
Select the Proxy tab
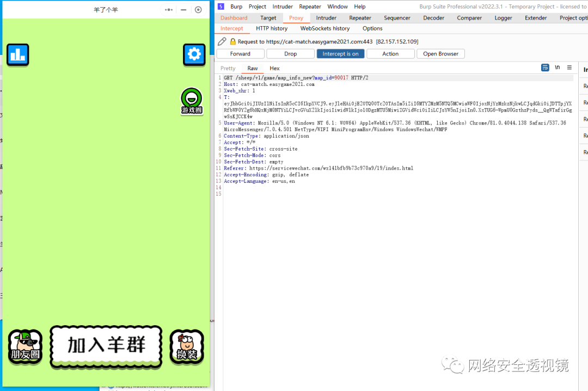(x=296, y=17)
